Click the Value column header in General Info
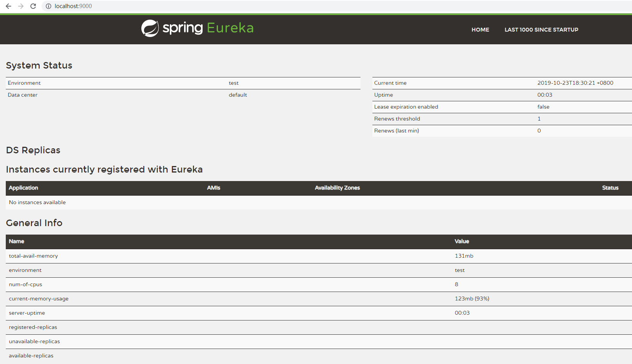 (461, 241)
